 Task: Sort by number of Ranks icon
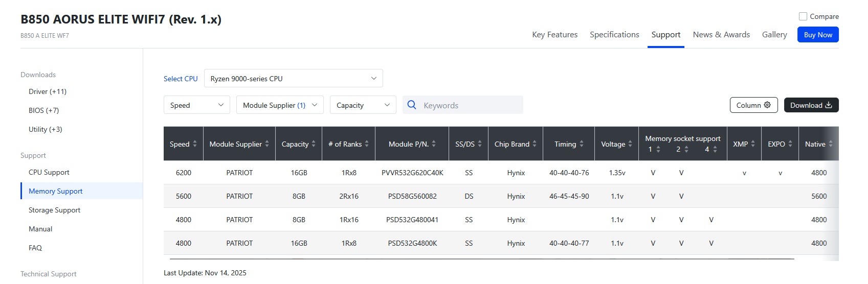click(367, 144)
